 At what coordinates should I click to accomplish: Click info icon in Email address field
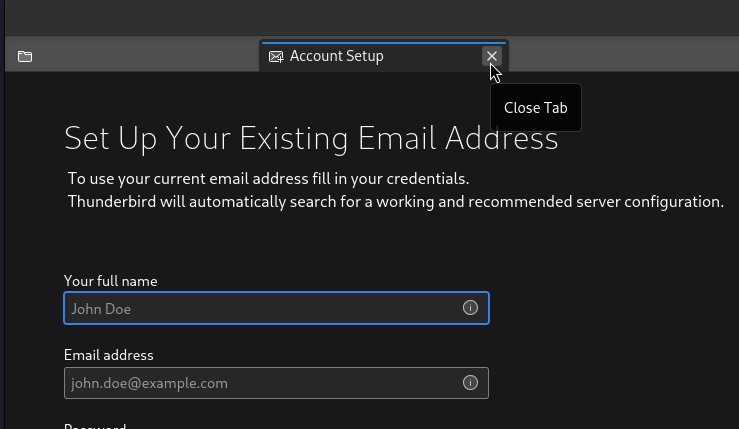point(470,382)
